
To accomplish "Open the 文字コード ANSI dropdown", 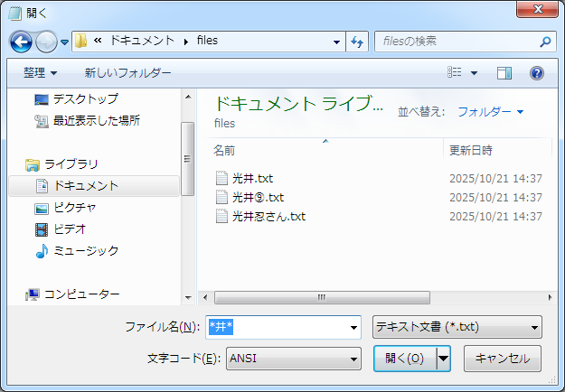I will click(x=293, y=359).
